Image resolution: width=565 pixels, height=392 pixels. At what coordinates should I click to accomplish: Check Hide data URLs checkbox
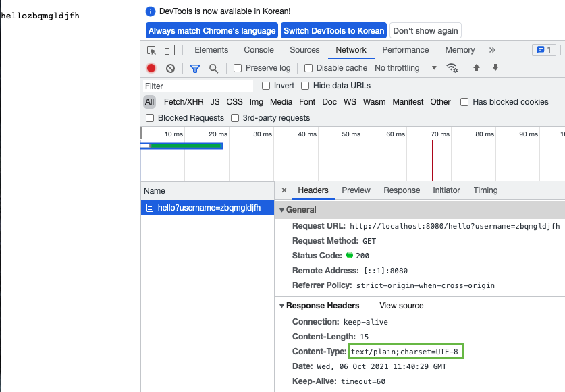pos(305,86)
